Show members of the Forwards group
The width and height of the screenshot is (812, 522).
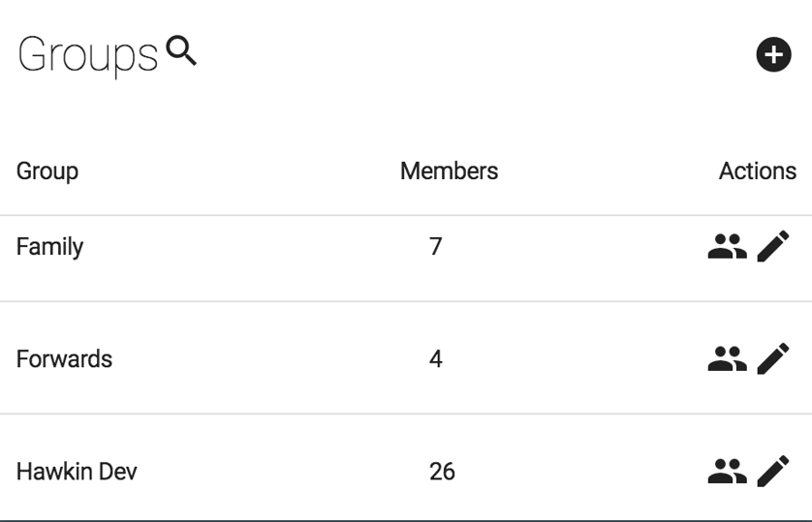click(727, 360)
